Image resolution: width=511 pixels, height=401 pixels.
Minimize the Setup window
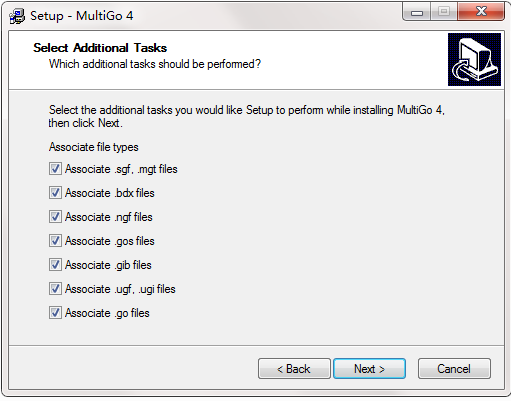(x=417, y=12)
